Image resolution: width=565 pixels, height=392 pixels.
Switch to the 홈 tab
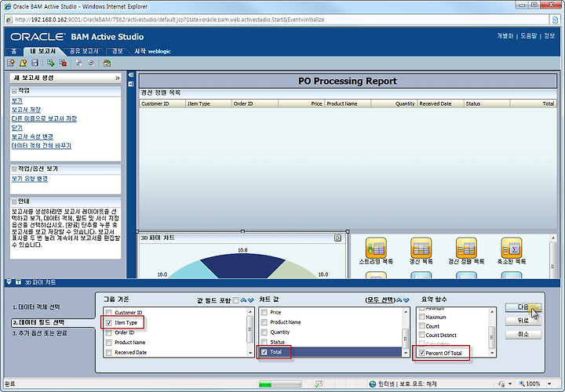pos(14,52)
